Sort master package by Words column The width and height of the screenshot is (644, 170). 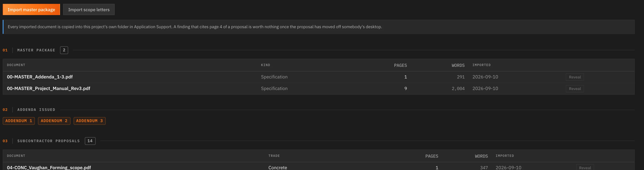click(458, 65)
